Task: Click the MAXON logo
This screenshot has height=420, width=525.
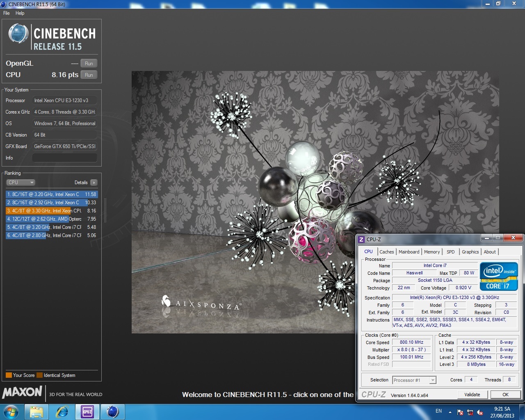Action: click(x=22, y=392)
